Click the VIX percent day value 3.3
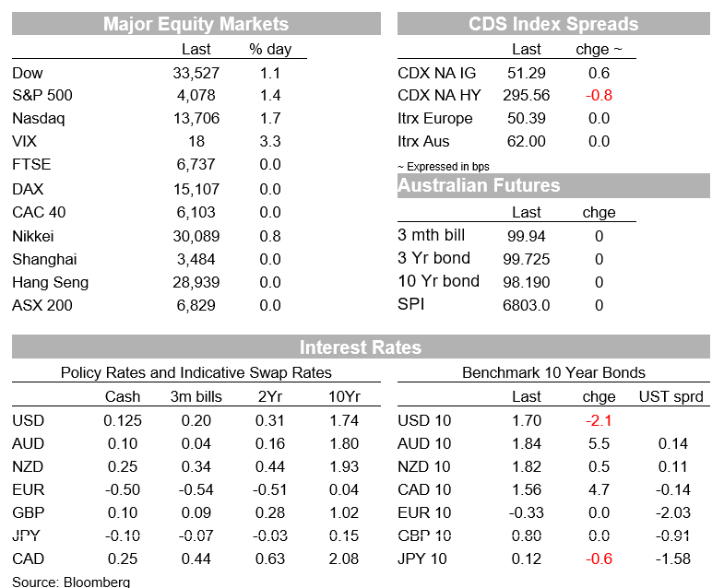The image size is (724, 588). (x=270, y=141)
